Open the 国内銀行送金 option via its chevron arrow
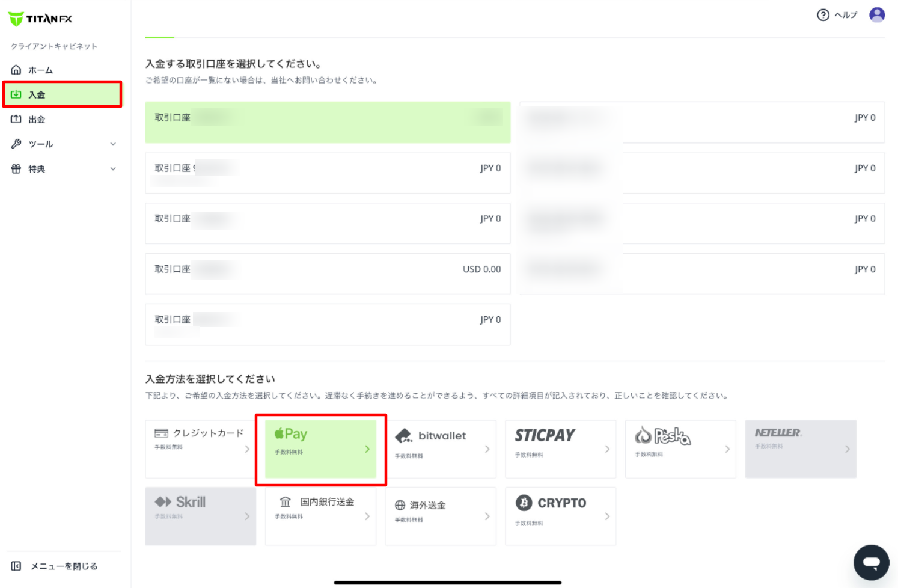 click(x=367, y=516)
